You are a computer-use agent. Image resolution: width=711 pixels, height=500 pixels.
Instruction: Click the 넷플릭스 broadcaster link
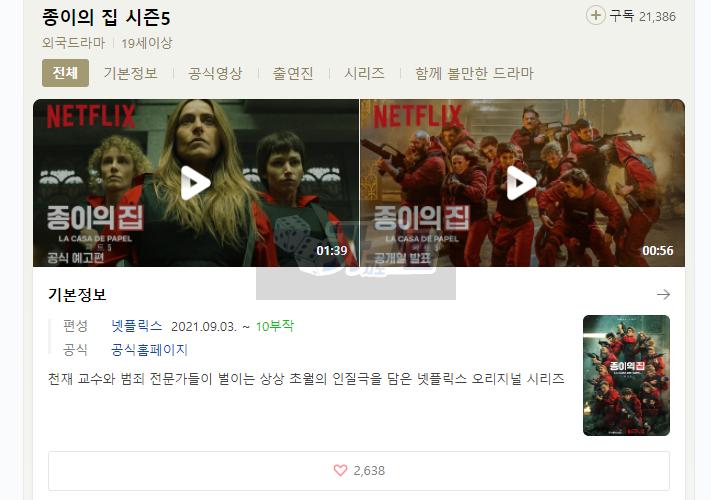pos(137,326)
